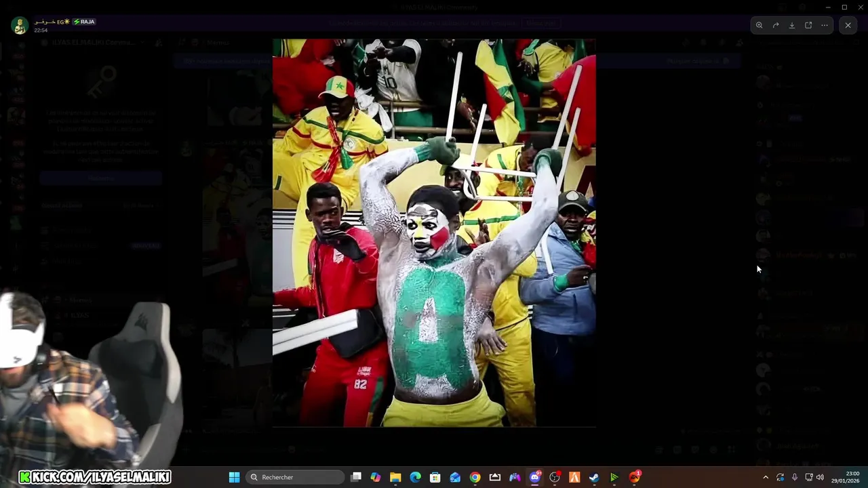Screen dimensions: 868x488
Task: Open the clock showing 23:00 29/01/2026
Action: pos(846,477)
